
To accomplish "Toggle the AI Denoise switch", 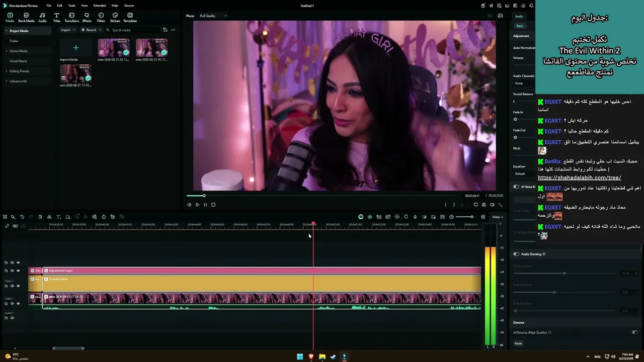I will (634, 332).
